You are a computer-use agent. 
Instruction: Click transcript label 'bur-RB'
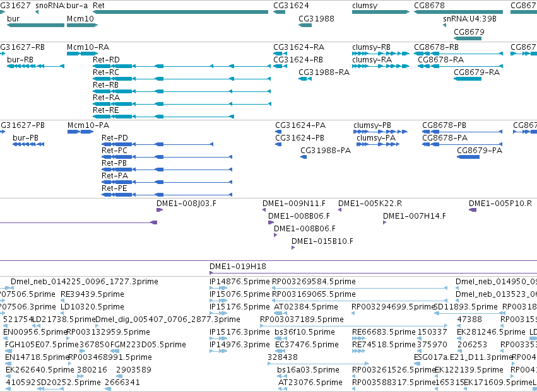click(x=20, y=59)
